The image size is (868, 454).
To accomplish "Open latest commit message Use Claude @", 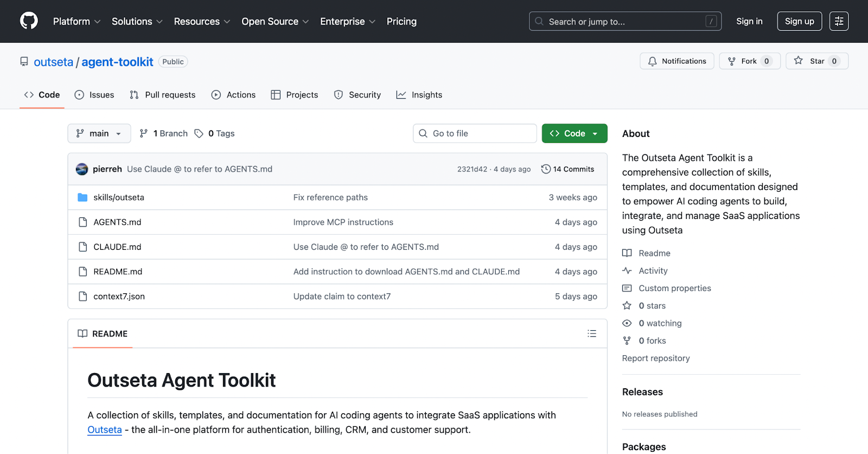I will (x=200, y=169).
